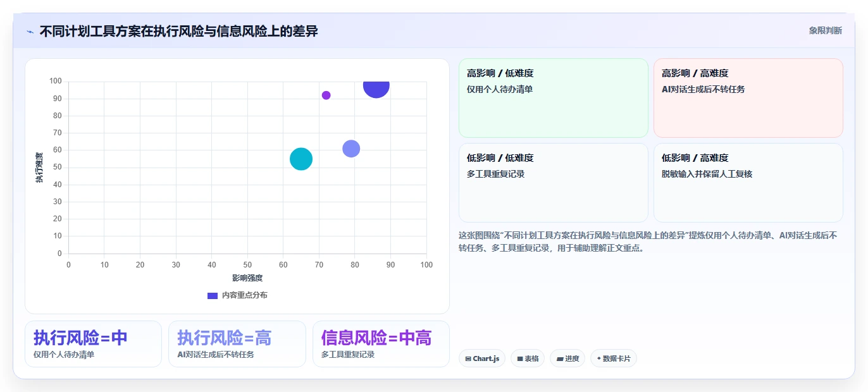Click the 信息风险=中高 data card

pyautogui.click(x=381, y=344)
